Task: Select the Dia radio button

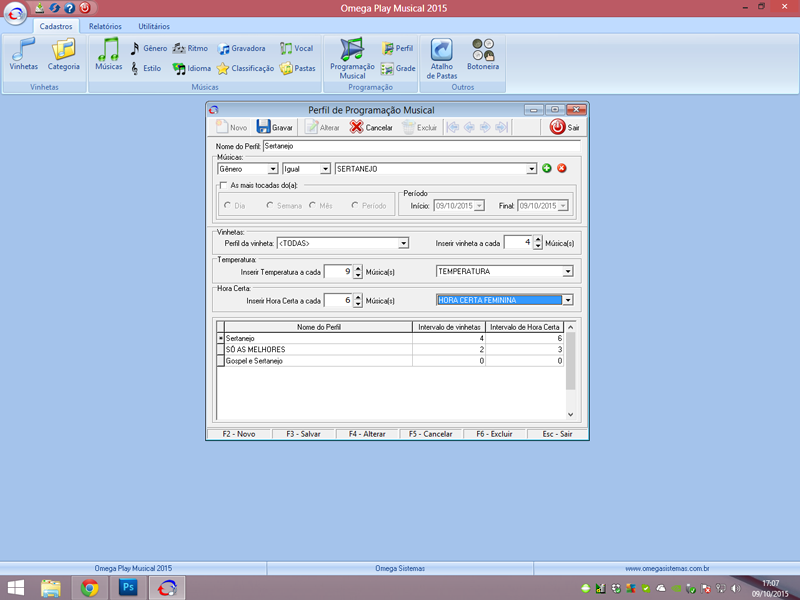Action: (228, 205)
